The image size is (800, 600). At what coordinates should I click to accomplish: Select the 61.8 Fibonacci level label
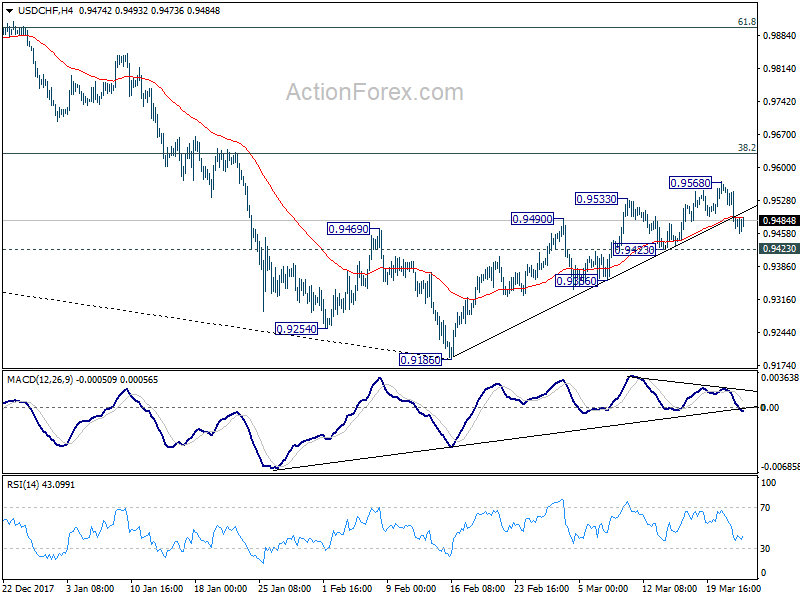pos(747,21)
